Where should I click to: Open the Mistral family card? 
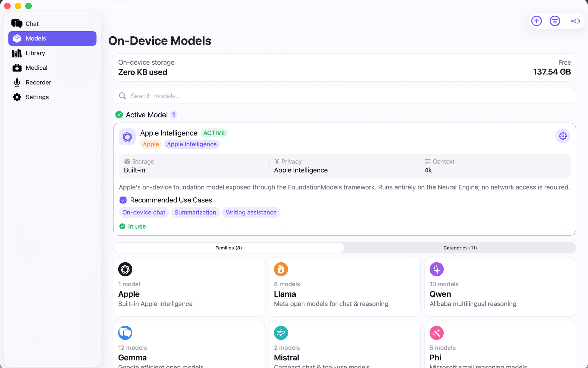[x=345, y=345]
